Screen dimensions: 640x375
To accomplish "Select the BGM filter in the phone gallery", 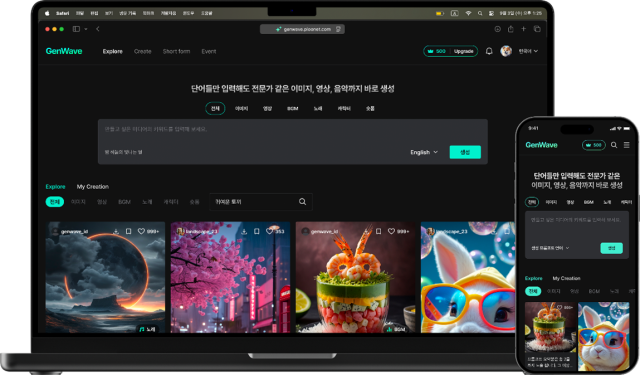I will (x=594, y=291).
